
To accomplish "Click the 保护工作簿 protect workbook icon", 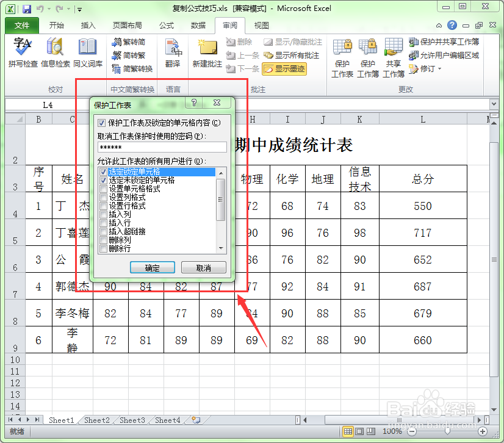I will [368, 58].
